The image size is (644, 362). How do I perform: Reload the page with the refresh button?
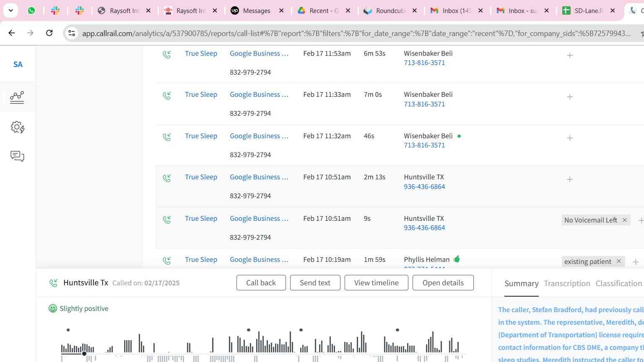click(x=49, y=33)
